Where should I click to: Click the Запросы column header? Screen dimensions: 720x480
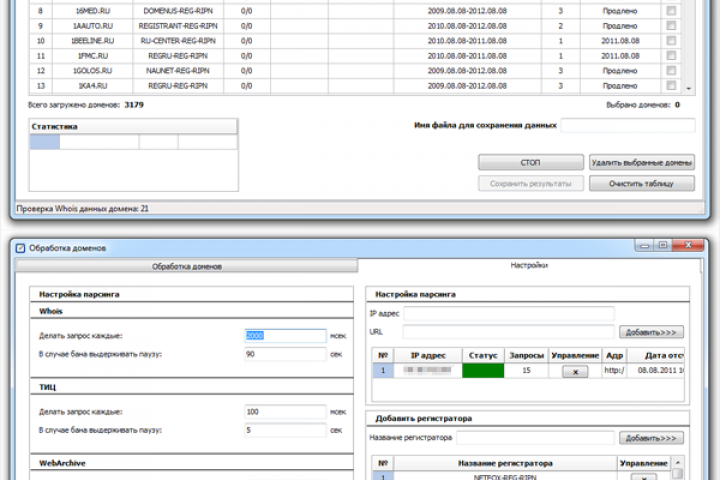526,355
